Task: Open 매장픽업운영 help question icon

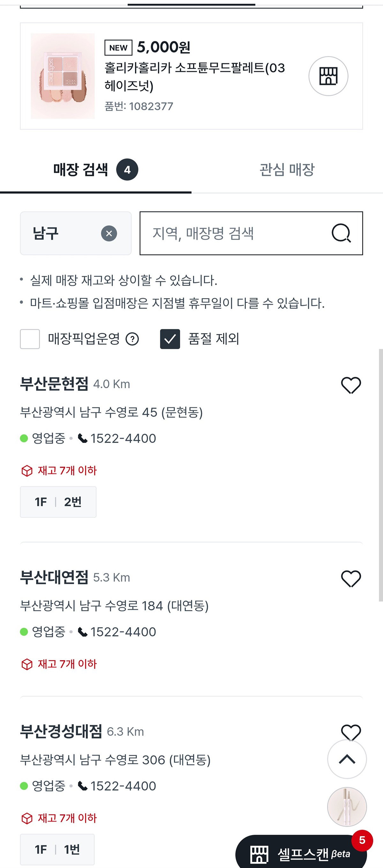Action: [x=132, y=339]
